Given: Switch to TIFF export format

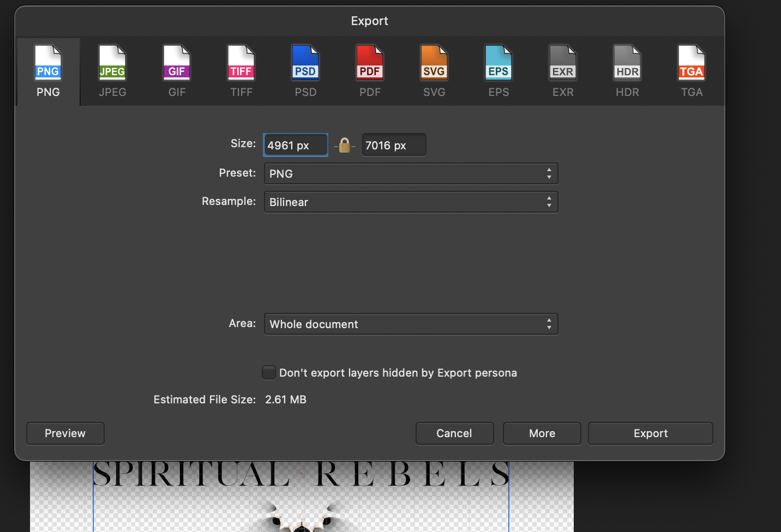Looking at the screenshot, I should (241, 71).
